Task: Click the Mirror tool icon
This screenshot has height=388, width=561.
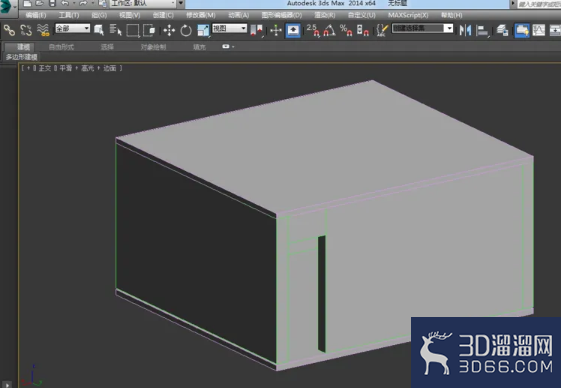Action: [x=465, y=30]
